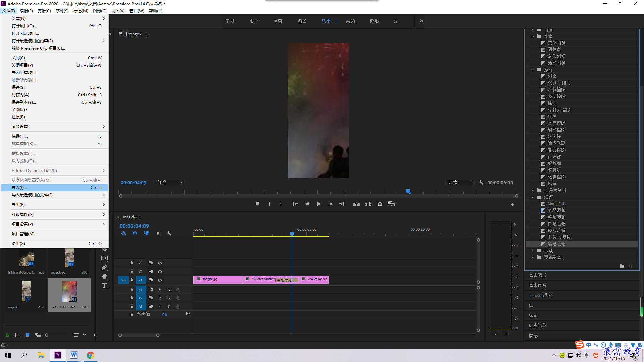Mute audio track A1

[160, 290]
